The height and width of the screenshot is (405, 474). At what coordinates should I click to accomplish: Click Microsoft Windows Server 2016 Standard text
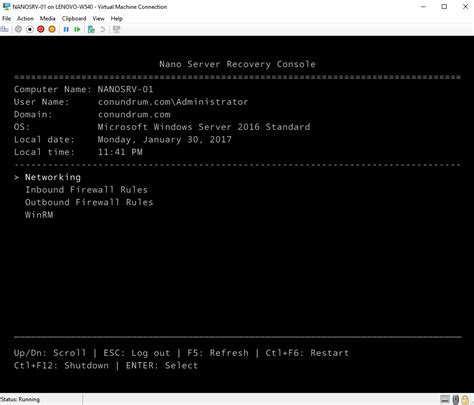(204, 127)
